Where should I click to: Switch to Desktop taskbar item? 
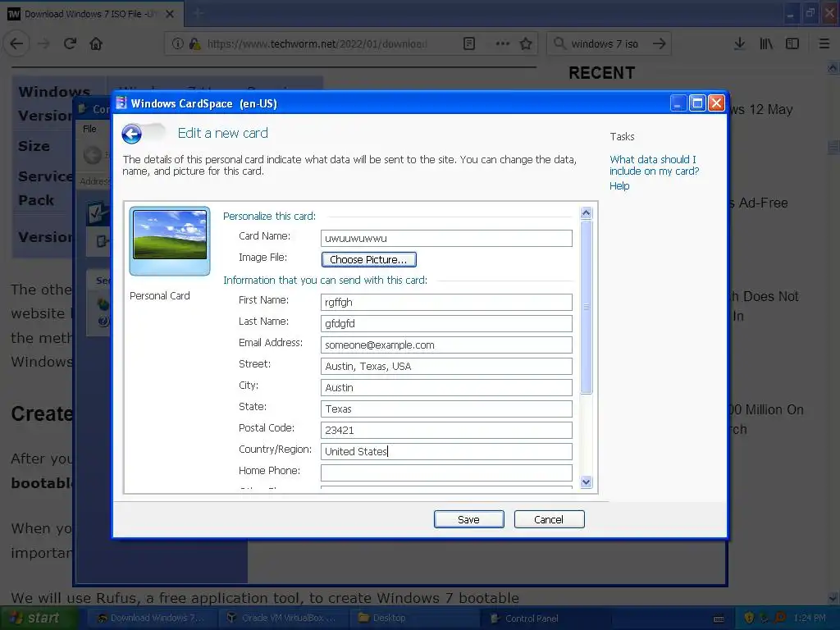coord(413,619)
